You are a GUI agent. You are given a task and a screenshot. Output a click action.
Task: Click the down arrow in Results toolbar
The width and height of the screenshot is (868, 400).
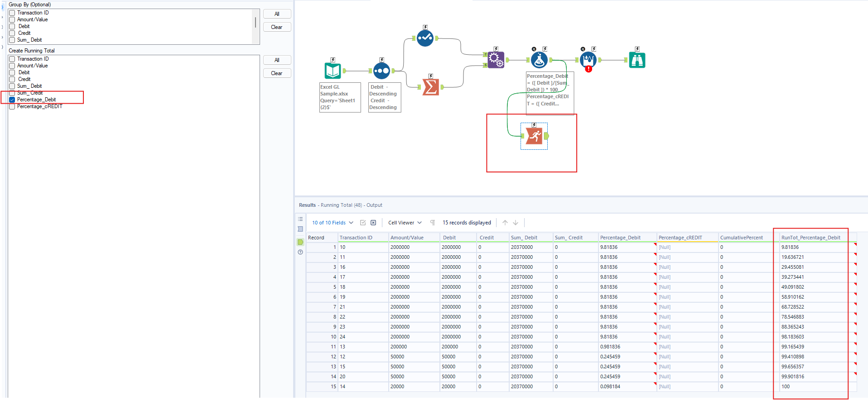516,223
